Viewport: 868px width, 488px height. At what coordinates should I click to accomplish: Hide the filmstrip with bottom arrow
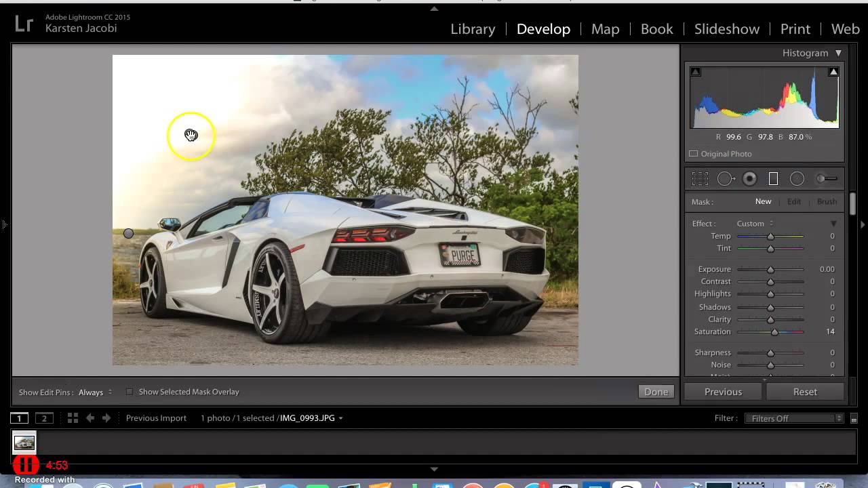434,469
